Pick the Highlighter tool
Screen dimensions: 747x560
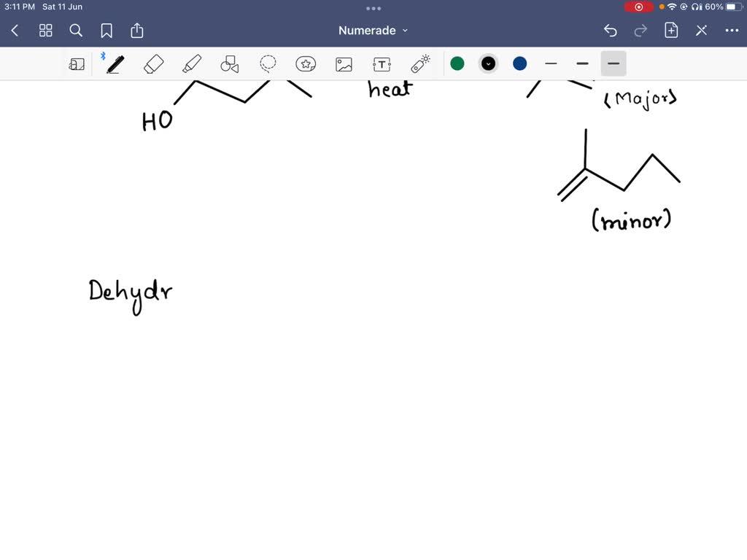[192, 64]
